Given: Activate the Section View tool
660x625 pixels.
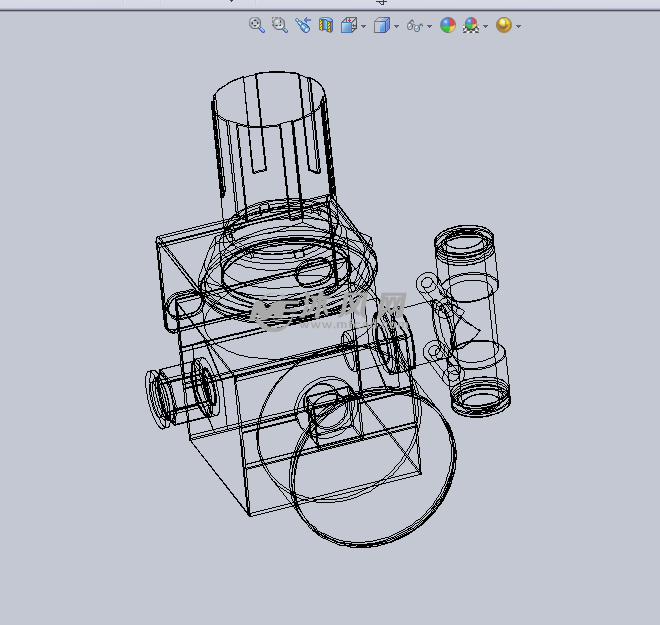Looking at the screenshot, I should (x=326, y=25).
